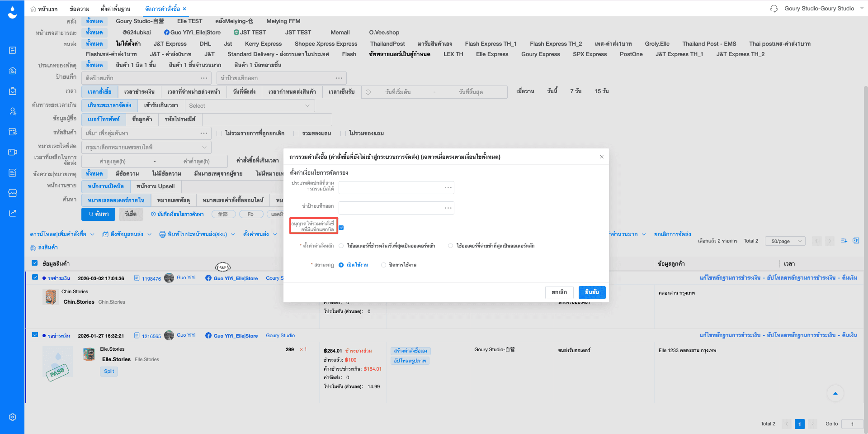Open the หมายเลขไลฟ์สด live round dropdown
Image resolution: width=868 pixels, height=434 pixels.
pos(146,147)
